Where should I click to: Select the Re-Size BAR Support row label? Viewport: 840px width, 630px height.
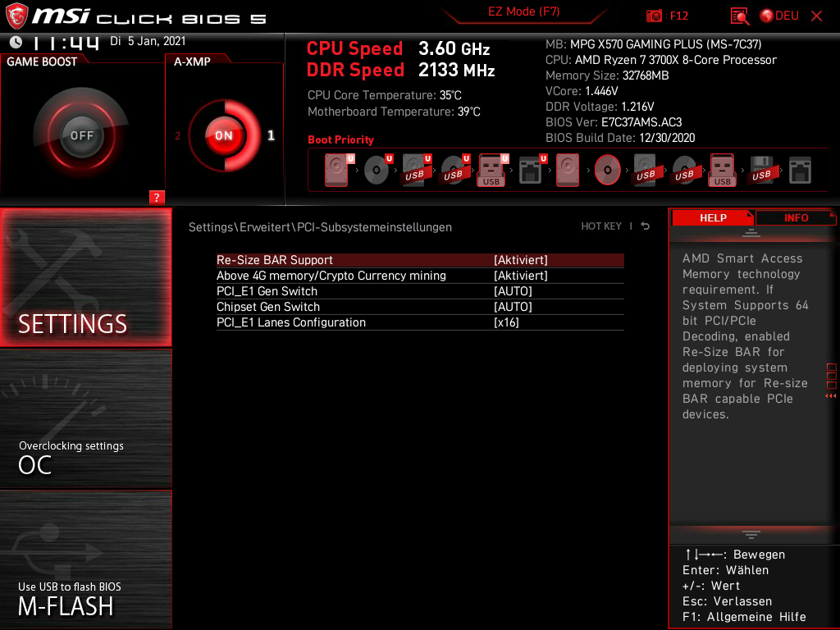coord(274,260)
